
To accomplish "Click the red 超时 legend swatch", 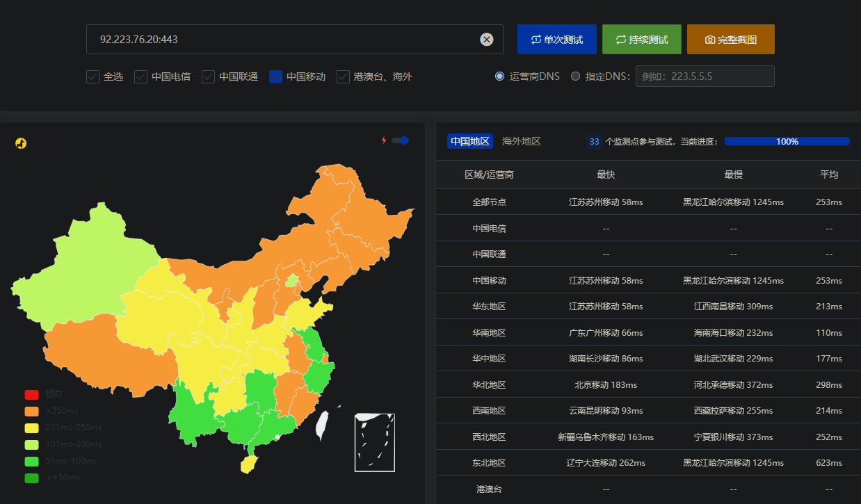I will click(32, 395).
